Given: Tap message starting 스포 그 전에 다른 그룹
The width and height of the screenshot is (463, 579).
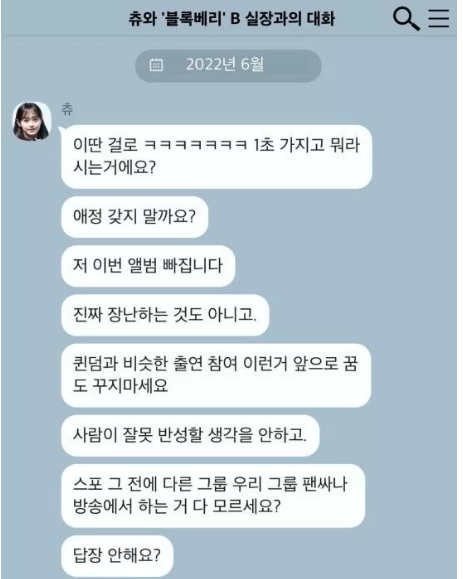Looking at the screenshot, I should (x=213, y=496).
